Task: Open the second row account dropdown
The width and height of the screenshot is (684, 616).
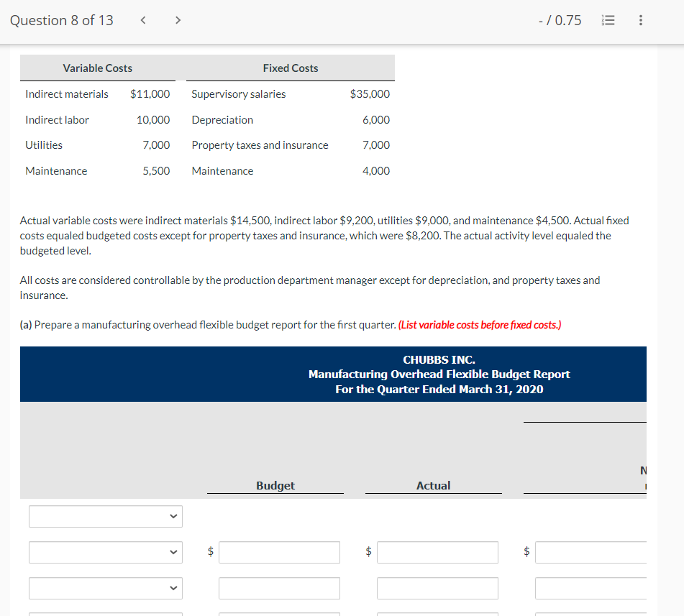Action: click(x=106, y=552)
